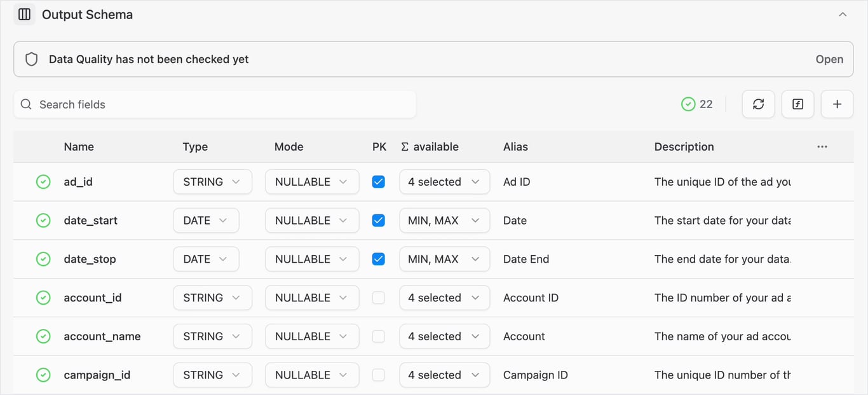Open the Type dropdown for campaign_id
Image resolution: width=868 pixels, height=395 pixels.
pos(212,375)
